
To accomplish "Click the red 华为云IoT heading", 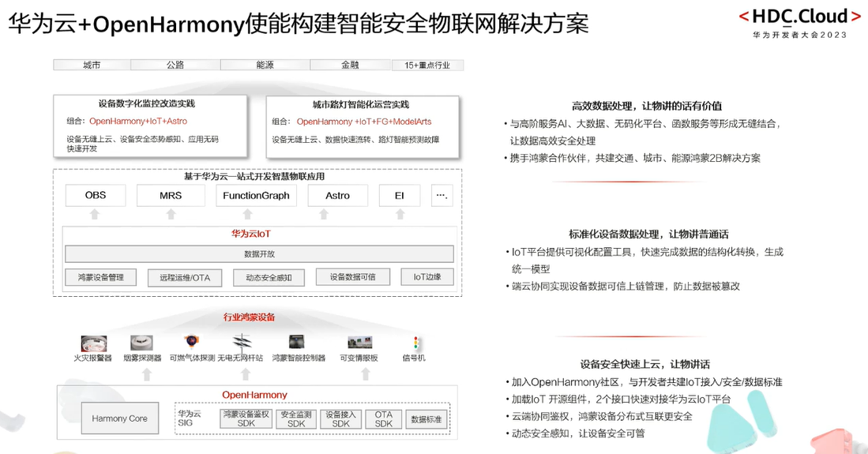I will click(251, 234).
